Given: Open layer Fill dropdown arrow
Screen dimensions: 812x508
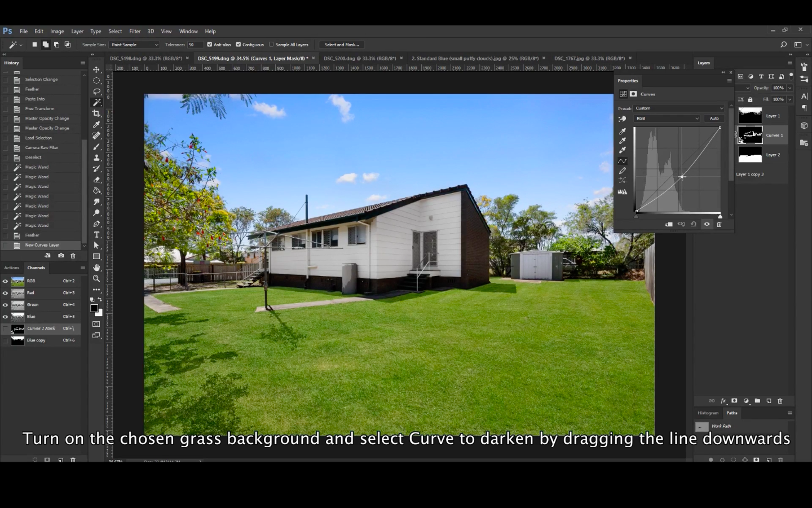Looking at the screenshot, I should tap(789, 99).
